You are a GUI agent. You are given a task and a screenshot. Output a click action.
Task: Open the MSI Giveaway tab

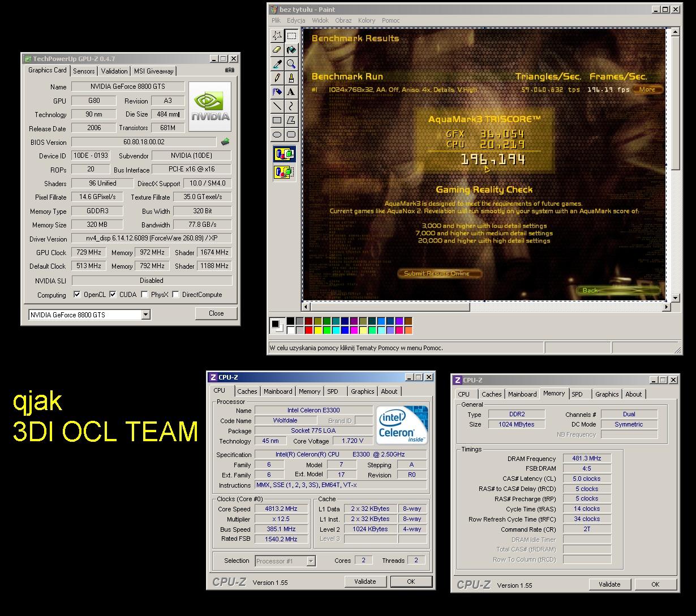(x=154, y=71)
